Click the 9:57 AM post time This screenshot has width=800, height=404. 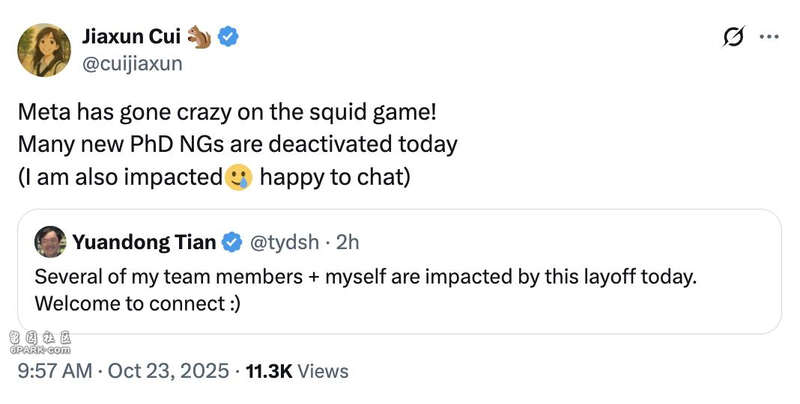coord(54,372)
